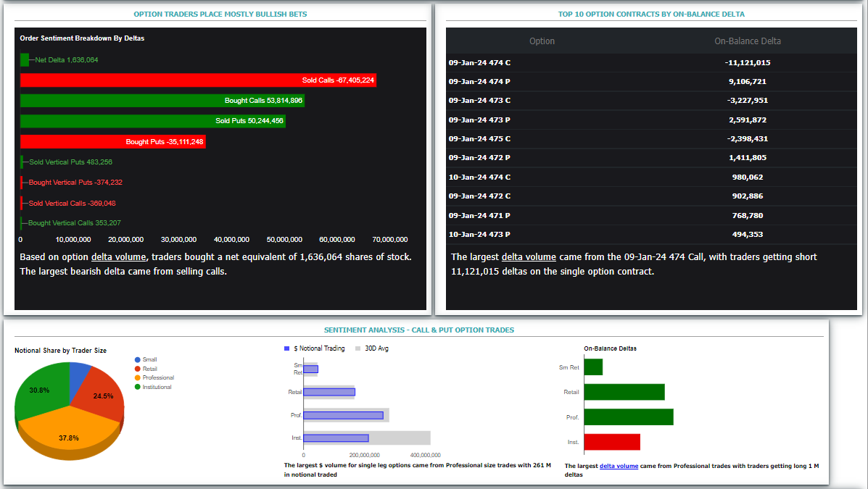Click Sold Vertical Calls -369,048 label
The width and height of the screenshot is (868, 489).
click(x=72, y=203)
